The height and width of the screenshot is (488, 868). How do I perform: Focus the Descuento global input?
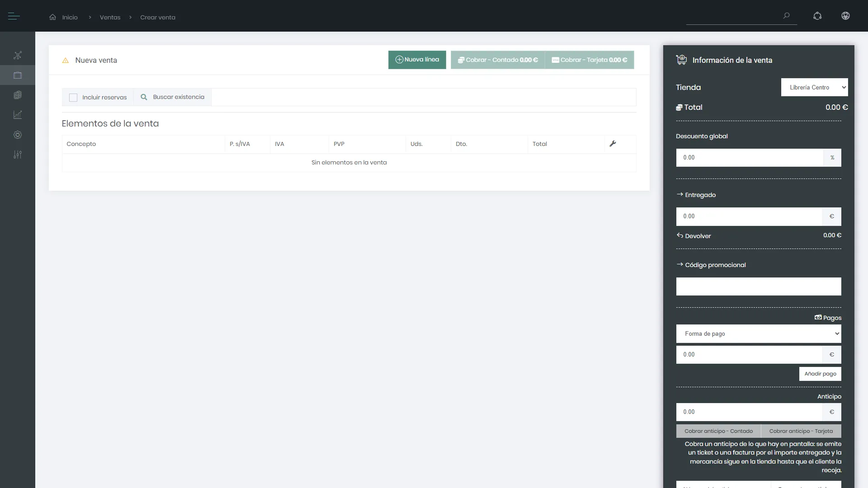(x=750, y=158)
